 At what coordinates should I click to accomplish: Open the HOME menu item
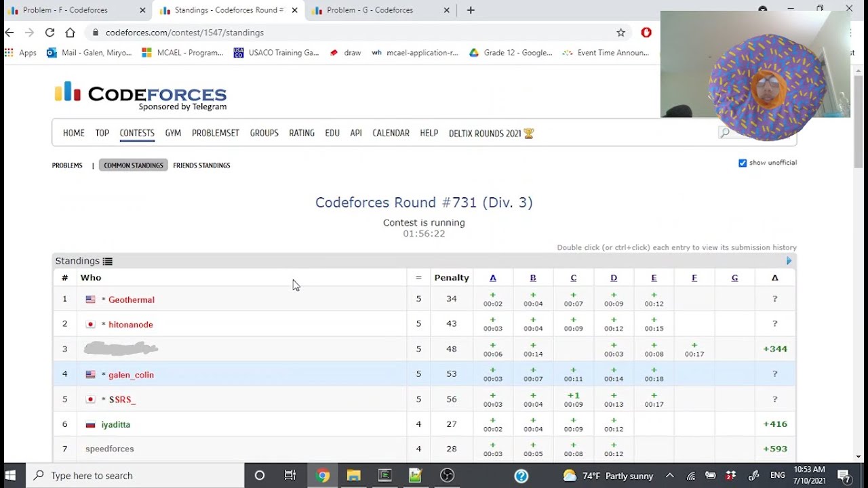pyautogui.click(x=74, y=133)
